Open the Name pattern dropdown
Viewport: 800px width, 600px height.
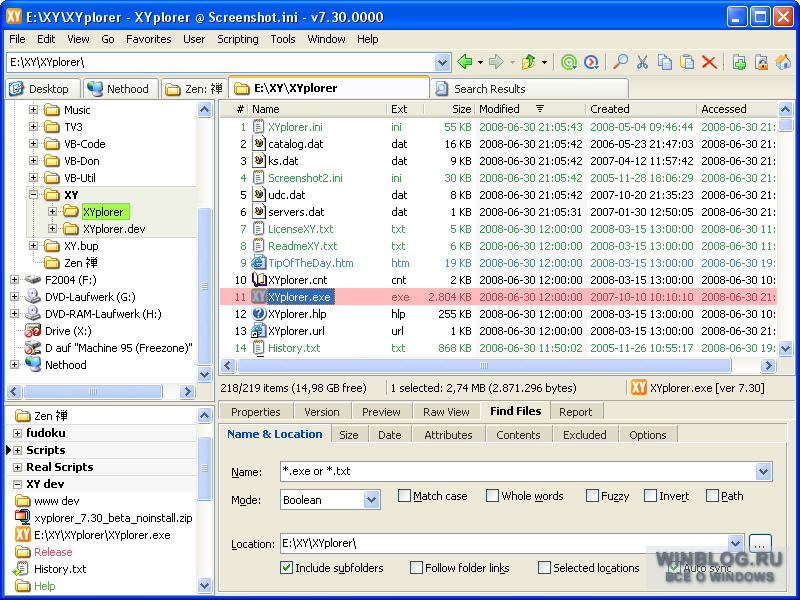[x=763, y=471]
